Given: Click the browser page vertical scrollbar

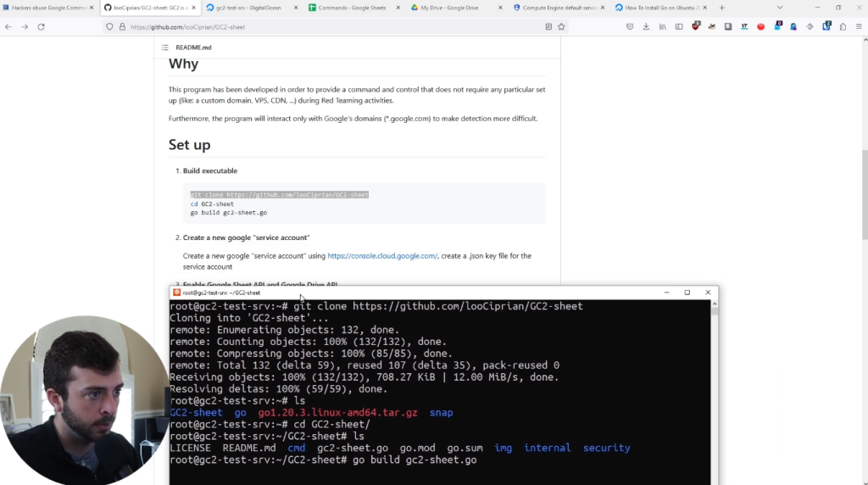Looking at the screenshot, I should 865,195.
